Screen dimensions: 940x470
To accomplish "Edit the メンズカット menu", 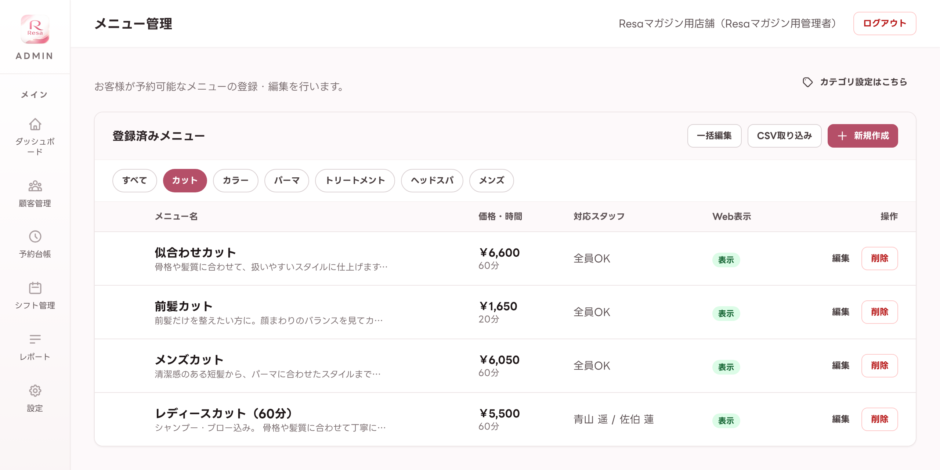I will click(840, 366).
